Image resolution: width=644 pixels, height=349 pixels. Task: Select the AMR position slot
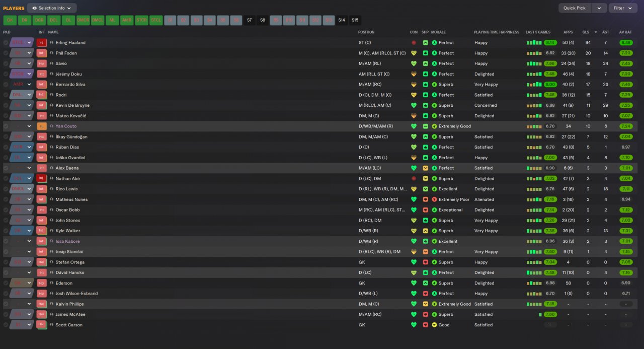127,20
